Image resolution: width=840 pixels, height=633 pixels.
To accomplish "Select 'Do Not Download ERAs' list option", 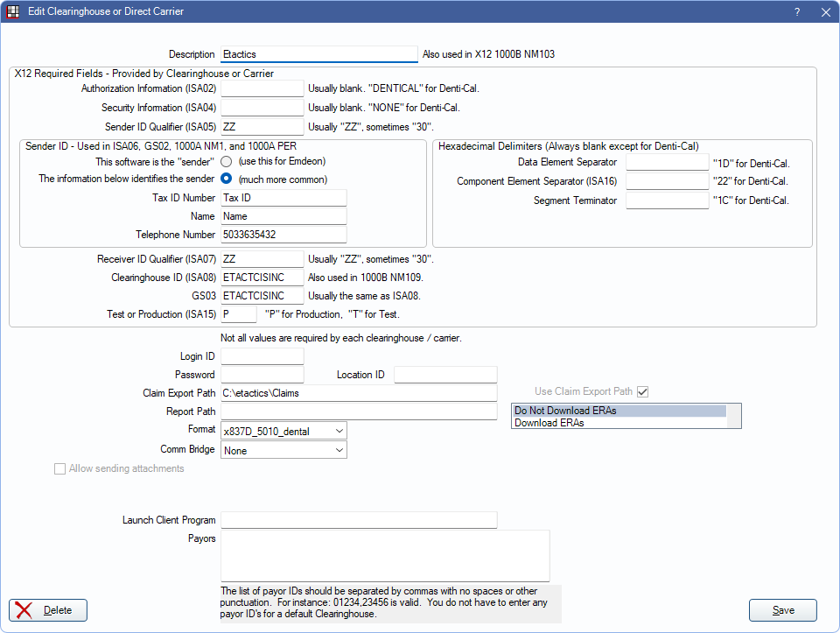I will (x=619, y=411).
